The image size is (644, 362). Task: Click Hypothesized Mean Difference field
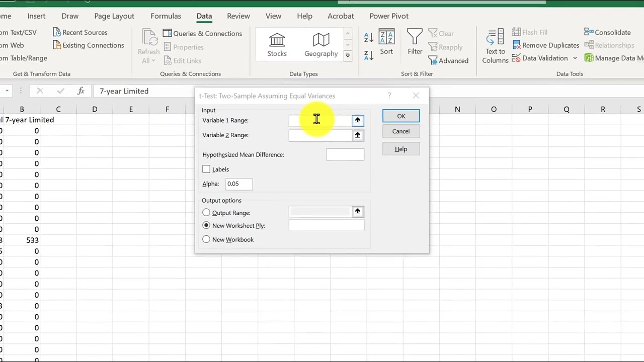pyautogui.click(x=345, y=155)
